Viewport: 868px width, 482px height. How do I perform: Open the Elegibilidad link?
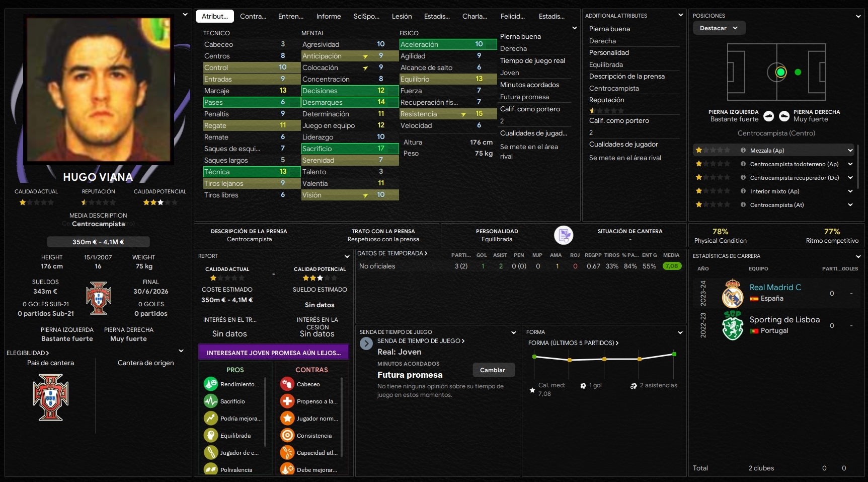pos(28,353)
